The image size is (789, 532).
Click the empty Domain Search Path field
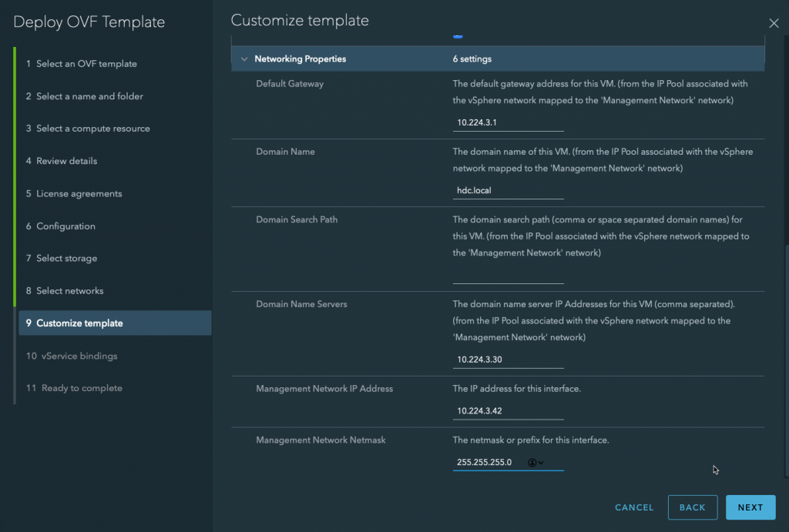tap(509, 275)
